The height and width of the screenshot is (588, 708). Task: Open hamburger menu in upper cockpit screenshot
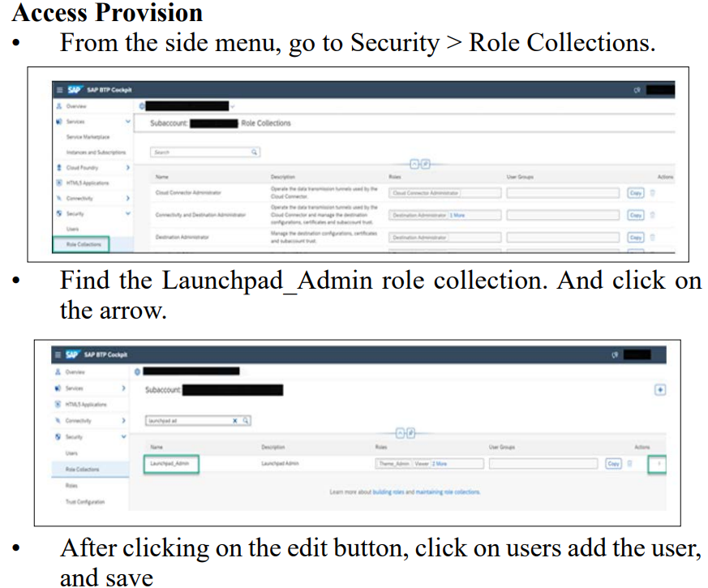[59, 90]
